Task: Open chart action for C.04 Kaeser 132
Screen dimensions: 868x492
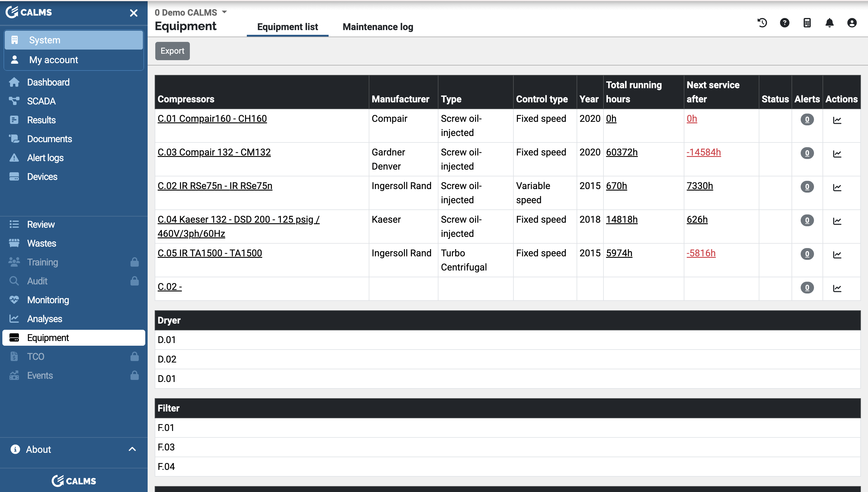Action: click(837, 221)
